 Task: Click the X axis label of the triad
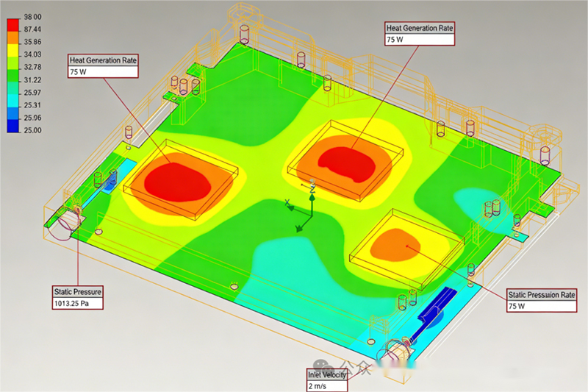[x=287, y=202]
